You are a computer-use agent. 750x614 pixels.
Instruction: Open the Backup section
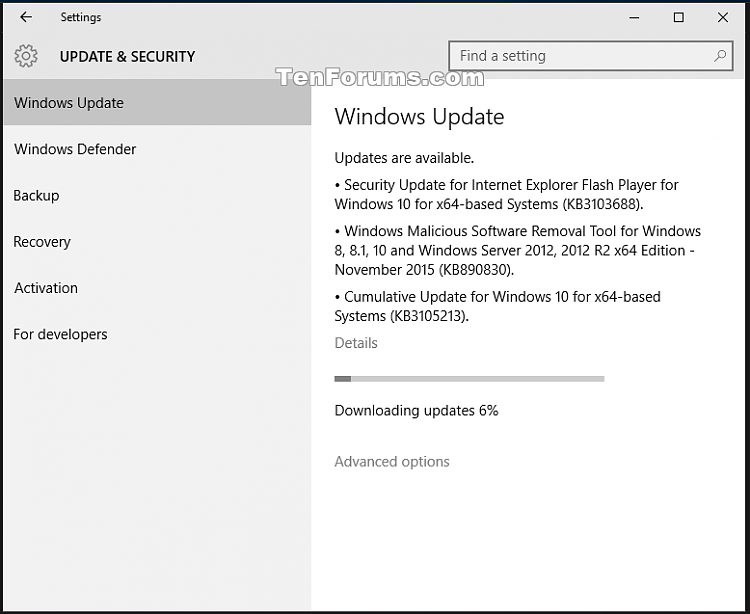coord(157,195)
